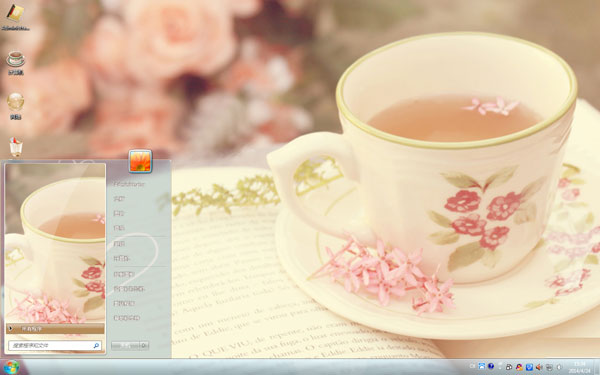Click the orange flower user picture

point(140,161)
